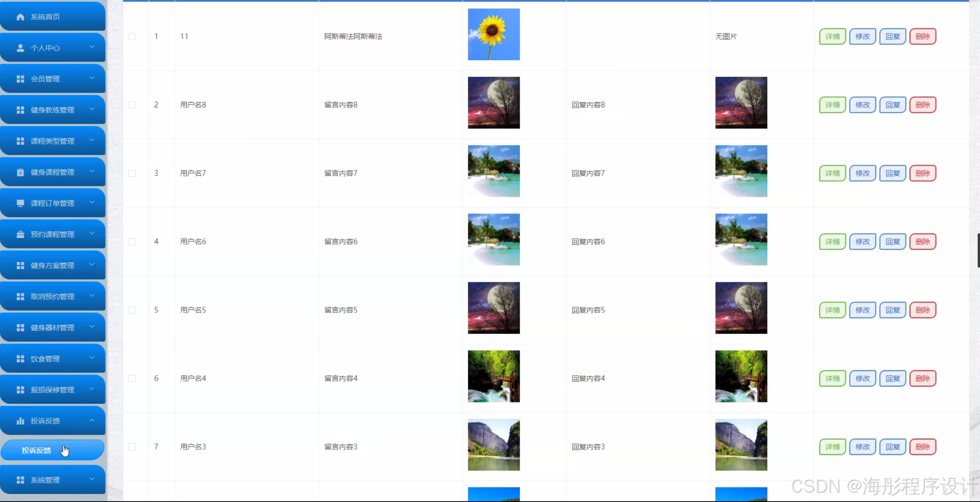Collapse the 投诉反馈 menu chevron
The width and height of the screenshot is (980, 502).
coord(92,420)
